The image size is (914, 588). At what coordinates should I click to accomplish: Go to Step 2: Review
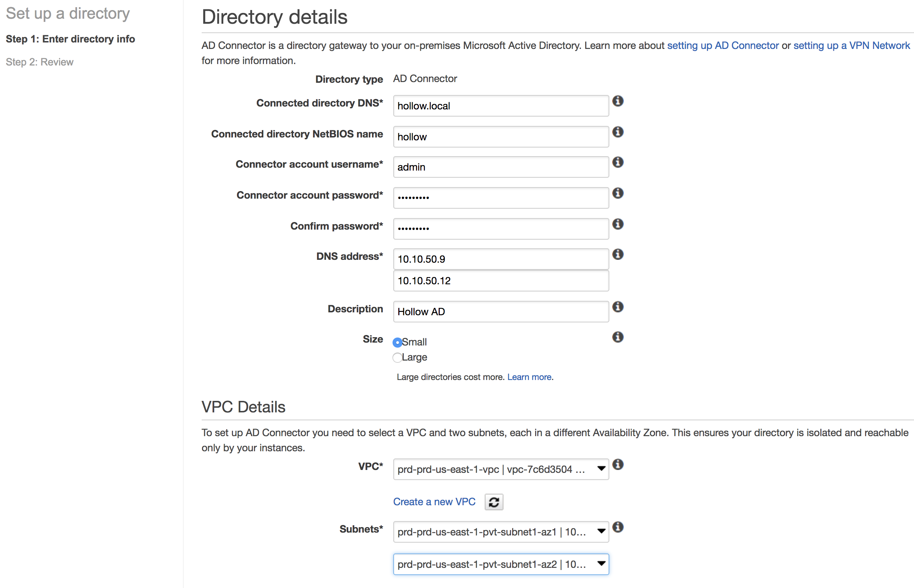click(39, 62)
